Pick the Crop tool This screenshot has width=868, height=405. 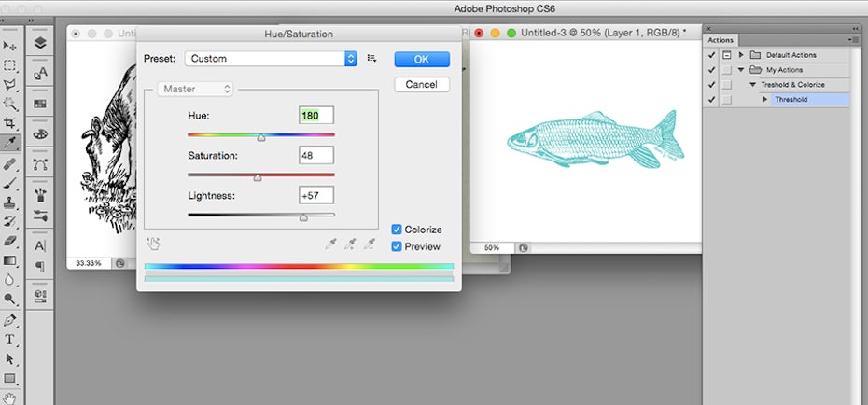coord(10,124)
